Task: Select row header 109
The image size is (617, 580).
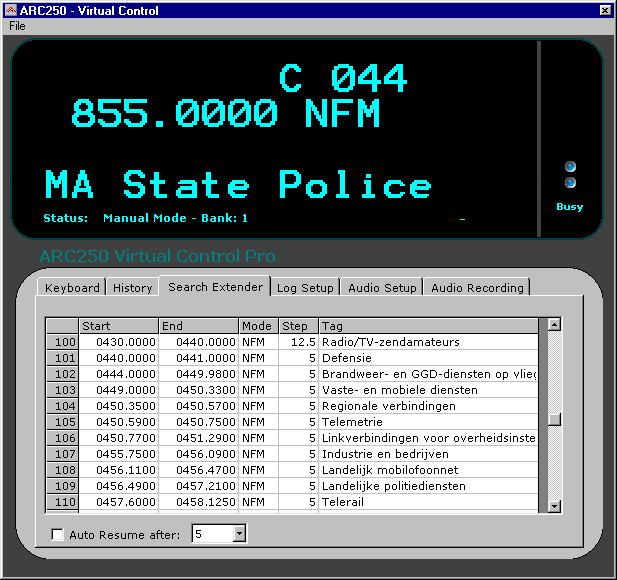Action: pyautogui.click(x=63, y=486)
